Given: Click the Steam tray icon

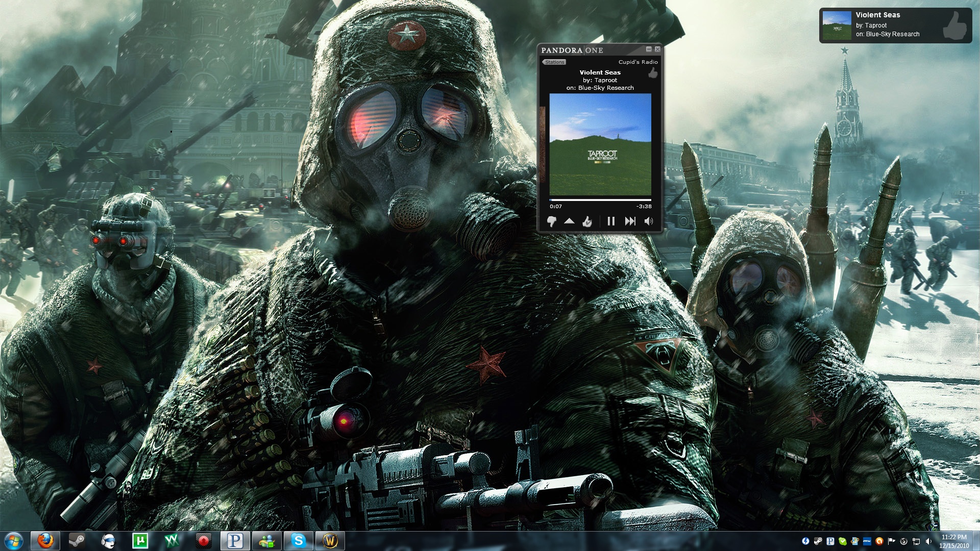Looking at the screenshot, I should 818,541.
